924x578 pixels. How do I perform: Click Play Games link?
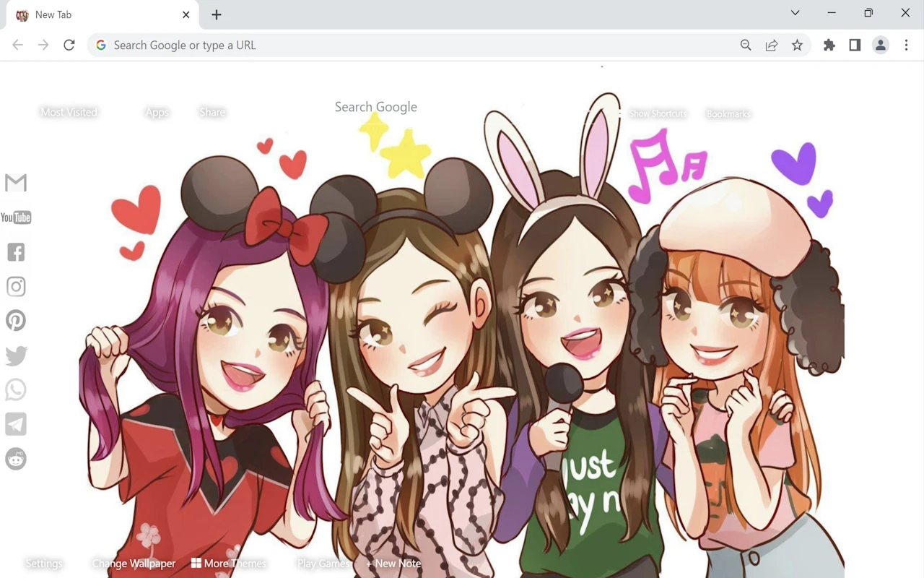point(323,564)
